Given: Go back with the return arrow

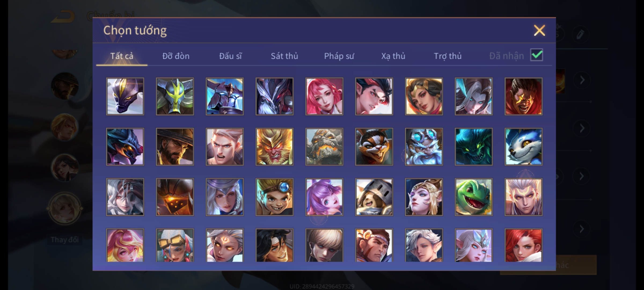Looking at the screenshot, I should (x=63, y=17).
